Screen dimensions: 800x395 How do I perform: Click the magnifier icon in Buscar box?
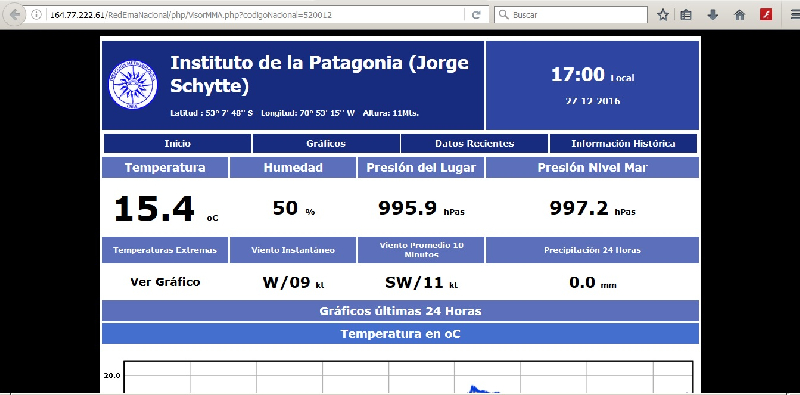pyautogui.click(x=504, y=15)
